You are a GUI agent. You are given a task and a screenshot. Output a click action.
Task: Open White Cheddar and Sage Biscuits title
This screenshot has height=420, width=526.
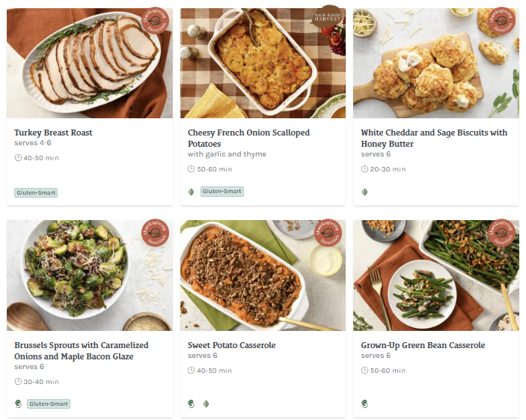coord(434,138)
